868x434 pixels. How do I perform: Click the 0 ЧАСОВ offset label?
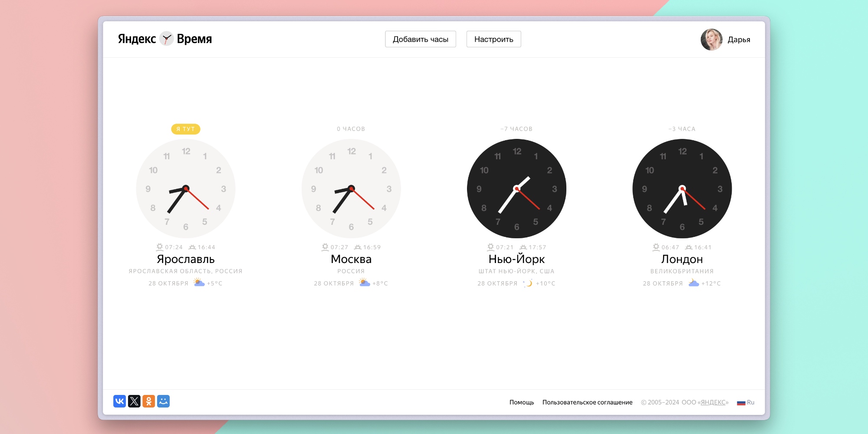click(351, 129)
